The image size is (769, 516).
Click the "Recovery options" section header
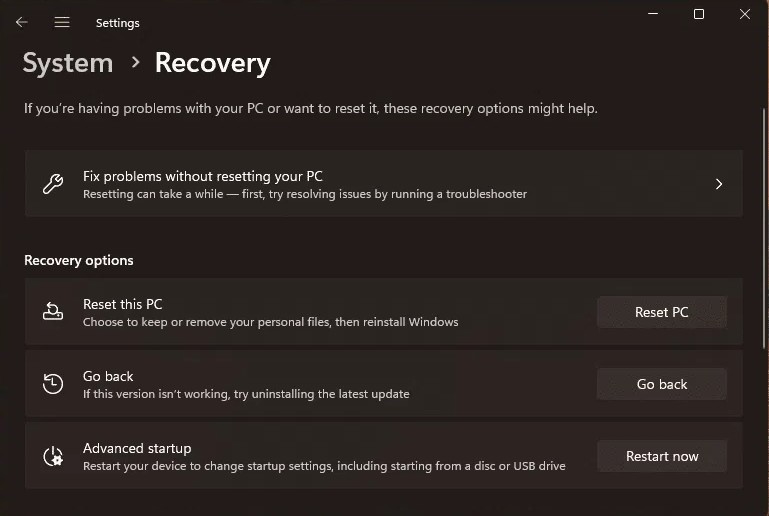click(x=79, y=260)
